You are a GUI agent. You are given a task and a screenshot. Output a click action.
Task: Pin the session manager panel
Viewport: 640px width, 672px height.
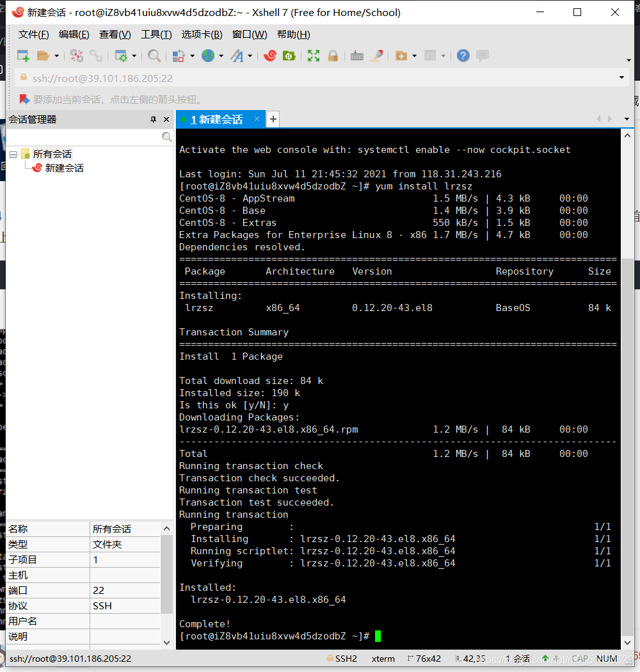pyautogui.click(x=153, y=120)
